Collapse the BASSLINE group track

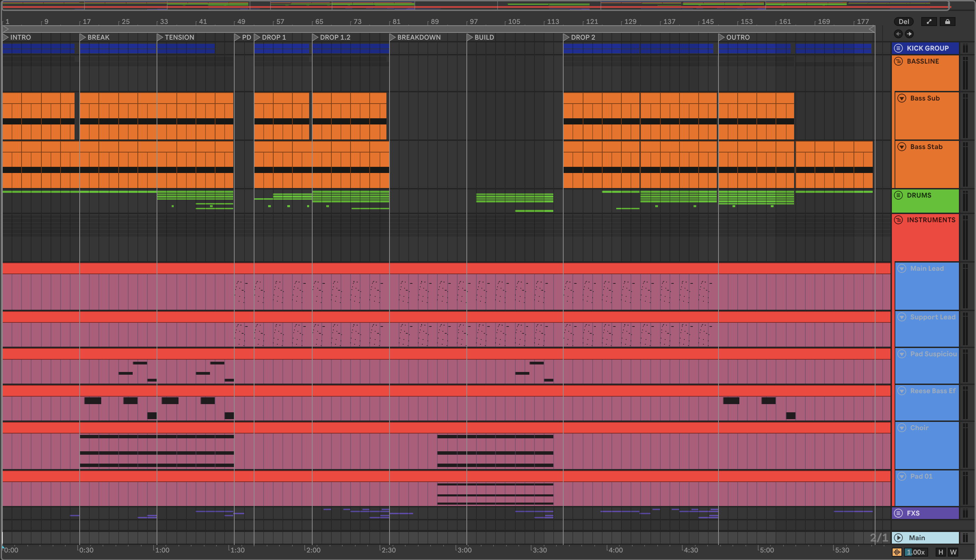898,62
